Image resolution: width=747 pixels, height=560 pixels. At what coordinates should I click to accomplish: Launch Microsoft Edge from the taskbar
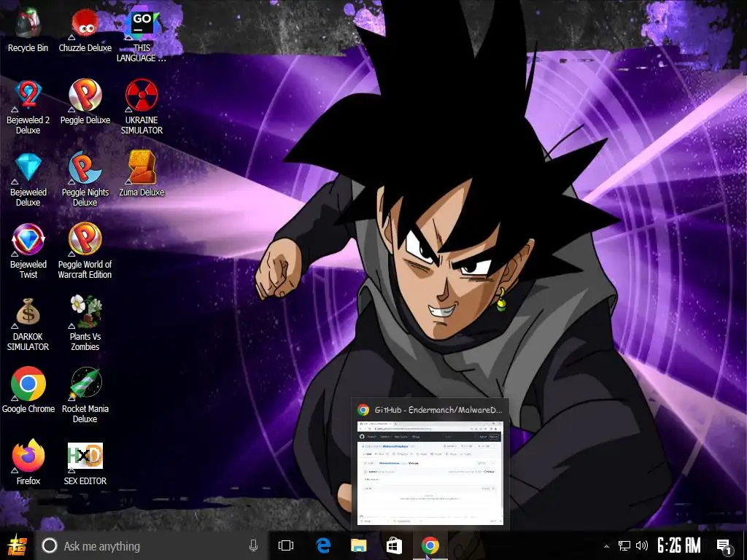click(x=323, y=545)
